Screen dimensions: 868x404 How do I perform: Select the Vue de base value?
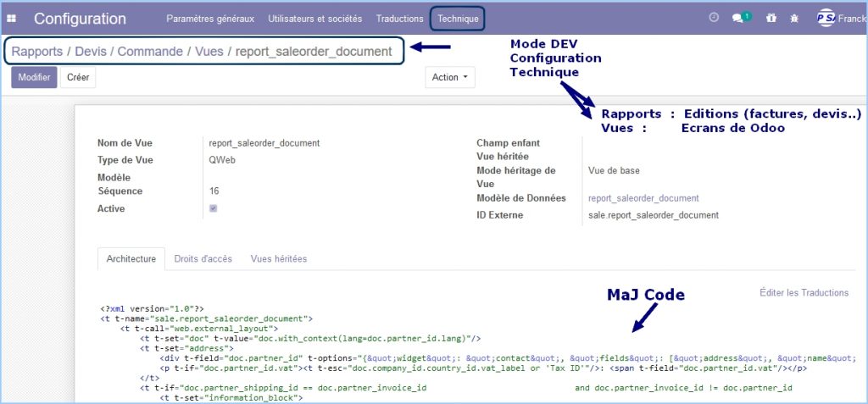click(614, 170)
